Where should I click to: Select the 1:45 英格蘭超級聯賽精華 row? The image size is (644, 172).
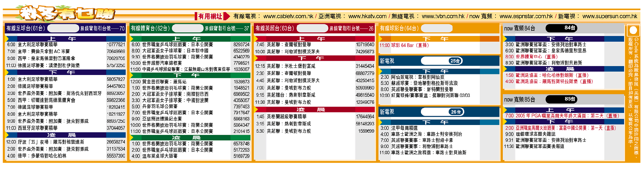point(315,117)
